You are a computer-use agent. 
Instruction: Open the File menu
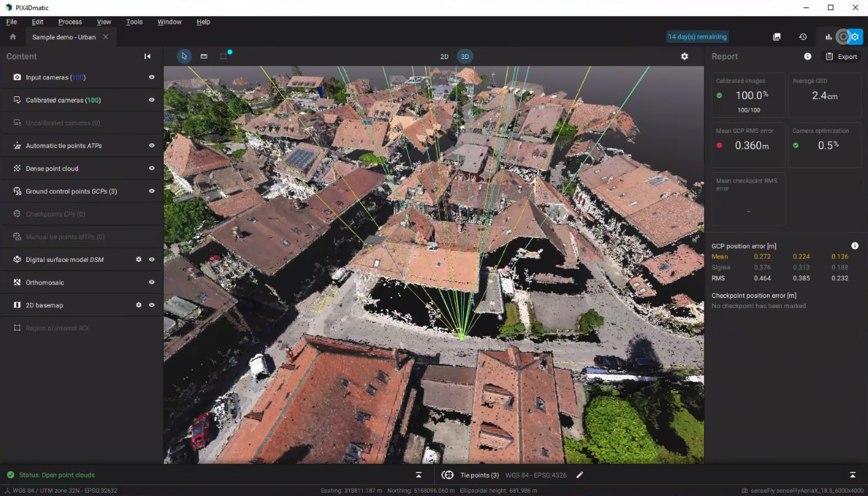[x=12, y=22]
